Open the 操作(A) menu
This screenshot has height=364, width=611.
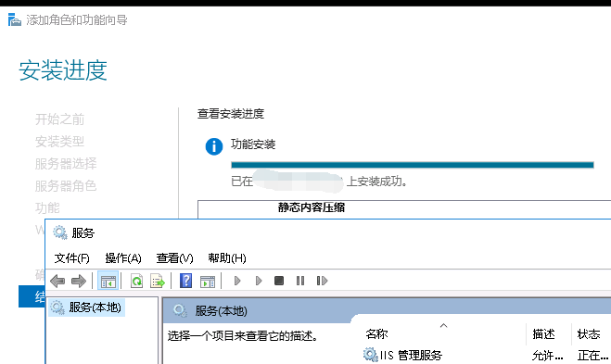coord(123,258)
